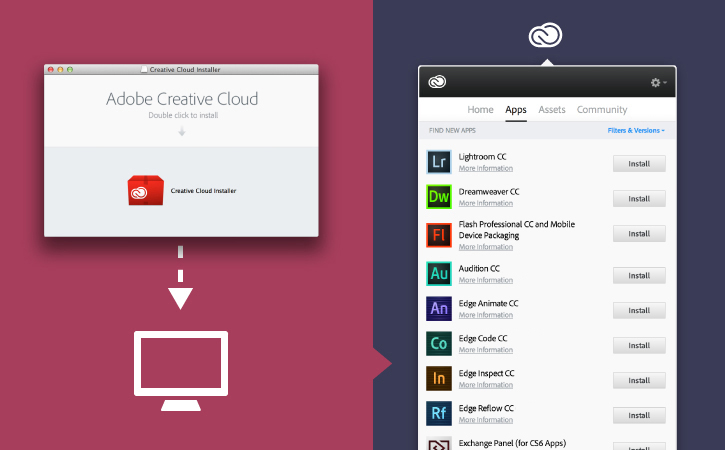Install Edge Inspect CC

639,380
